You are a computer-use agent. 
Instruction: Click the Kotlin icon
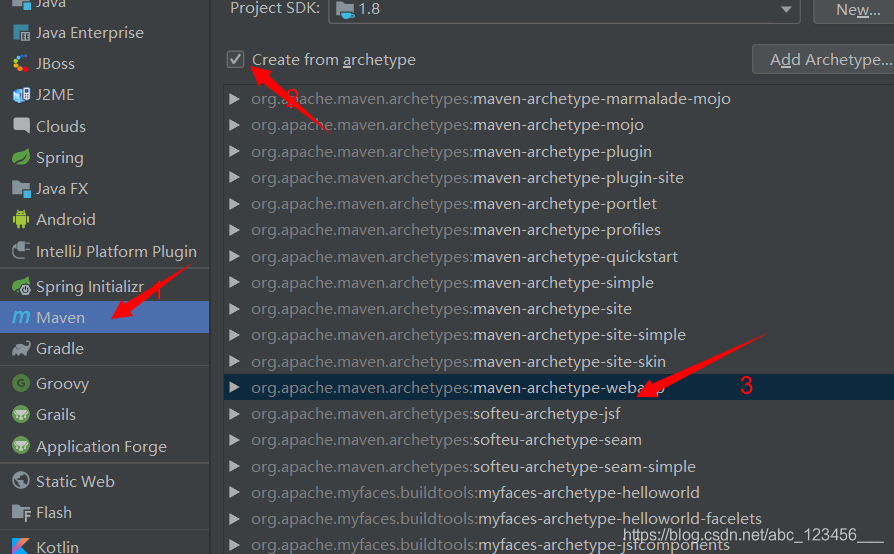click(21, 545)
